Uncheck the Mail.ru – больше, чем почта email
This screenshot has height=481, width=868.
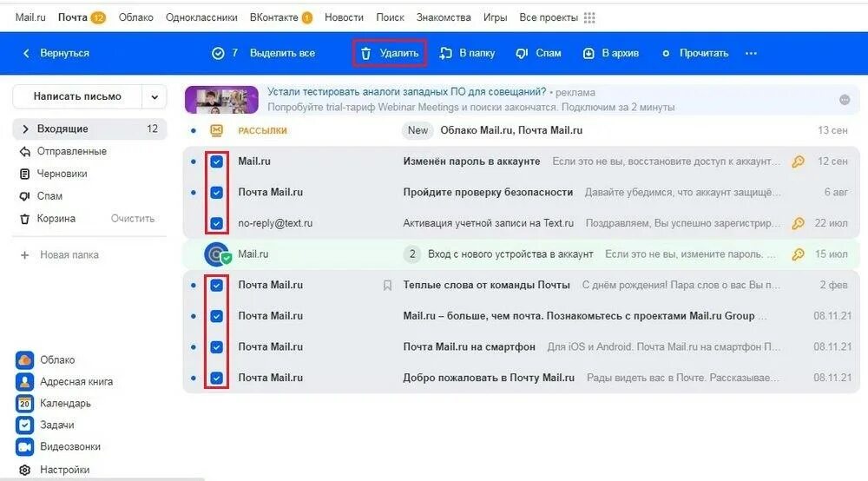216,316
